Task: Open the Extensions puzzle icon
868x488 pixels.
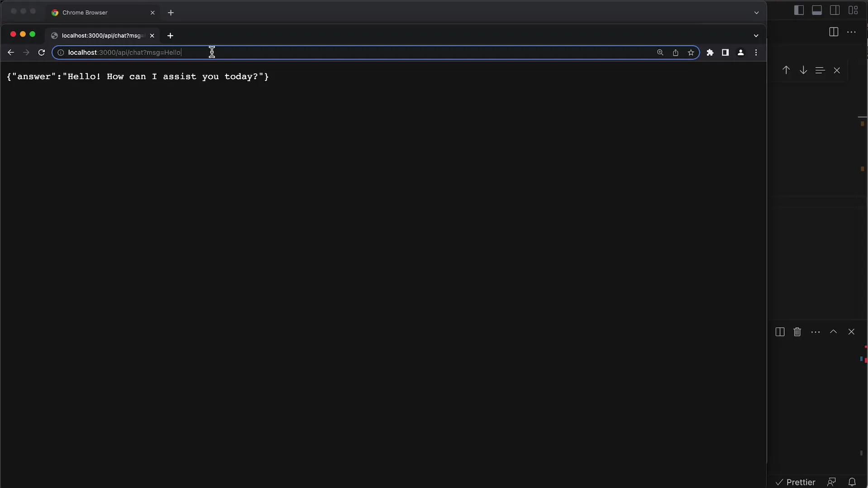Action: [x=710, y=53]
